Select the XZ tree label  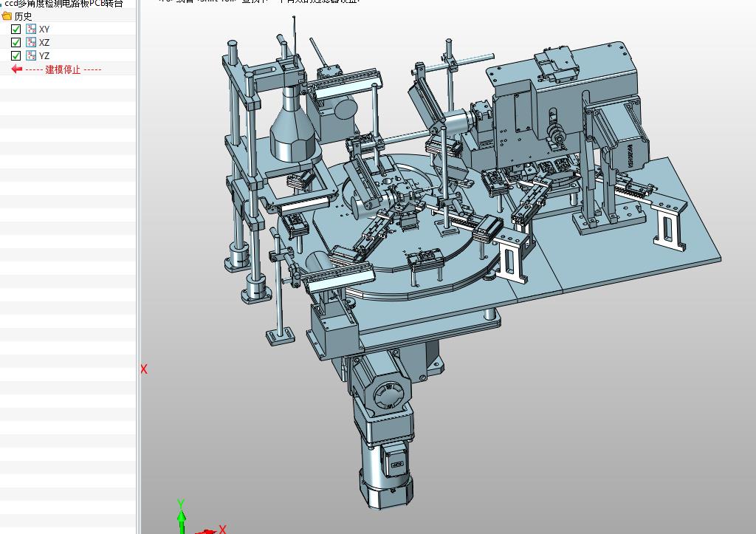(x=44, y=43)
